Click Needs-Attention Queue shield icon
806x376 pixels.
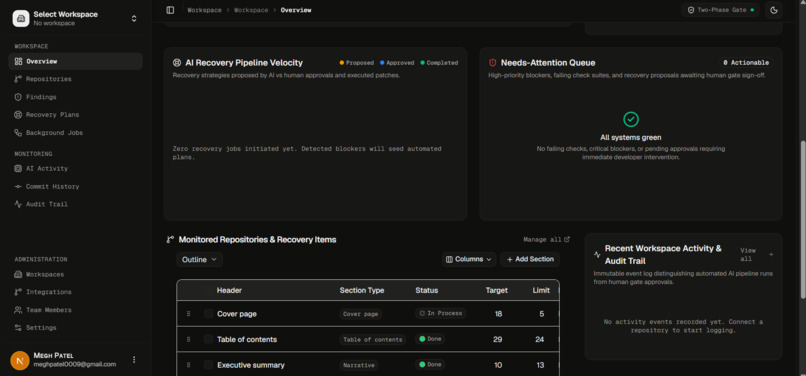[492, 63]
